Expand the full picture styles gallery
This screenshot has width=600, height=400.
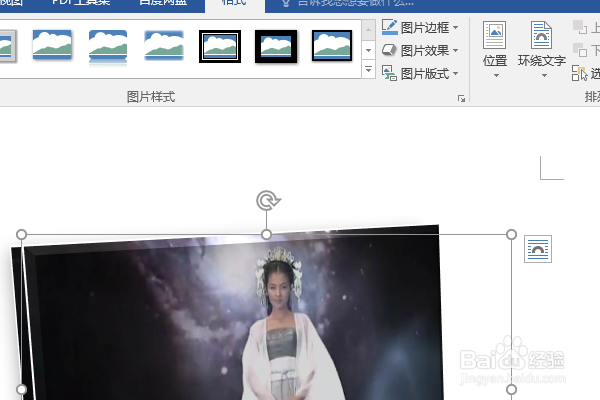368,70
